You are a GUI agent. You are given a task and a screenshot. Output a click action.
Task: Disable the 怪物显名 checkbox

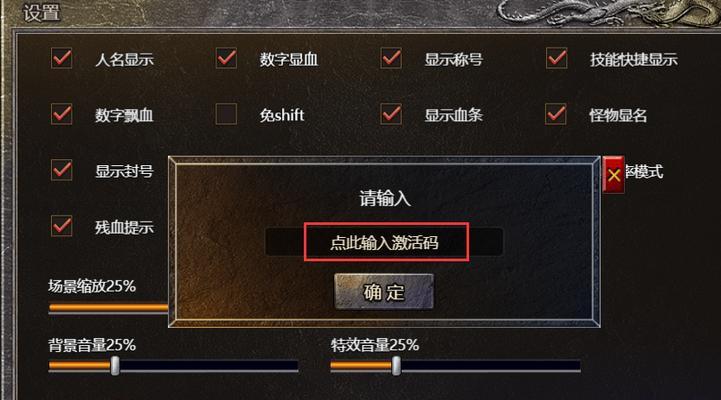(555, 114)
